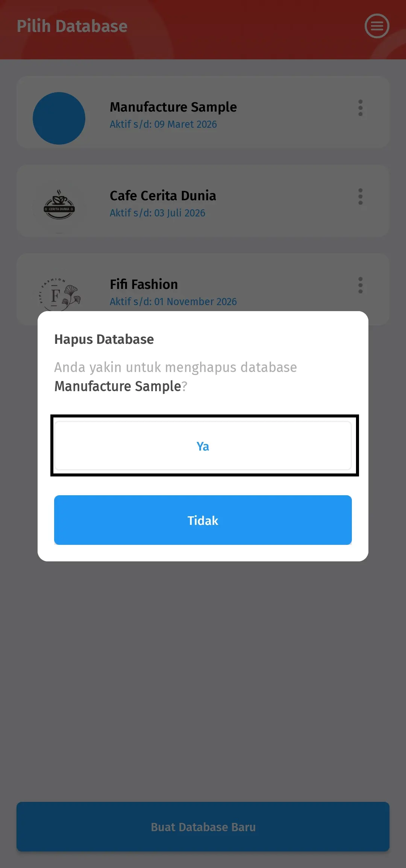
Task: Tap the Aktif s/d 03 Juli 2026 text
Action: [157, 213]
